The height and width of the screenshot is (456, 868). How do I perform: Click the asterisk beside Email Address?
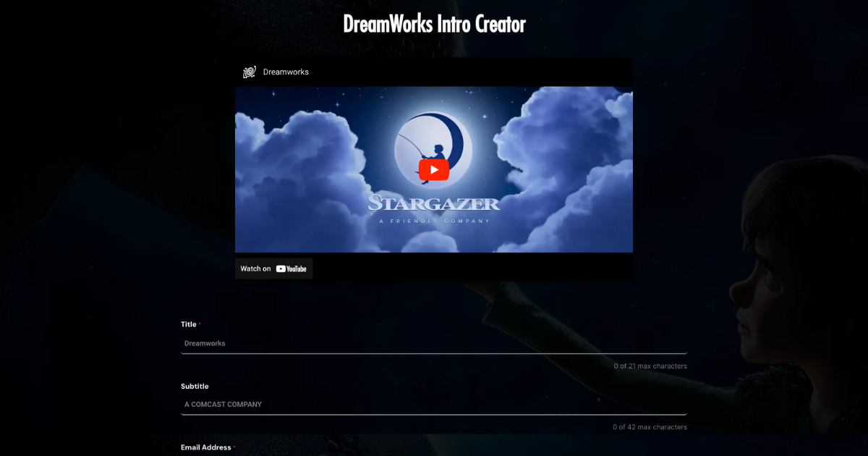click(x=233, y=446)
